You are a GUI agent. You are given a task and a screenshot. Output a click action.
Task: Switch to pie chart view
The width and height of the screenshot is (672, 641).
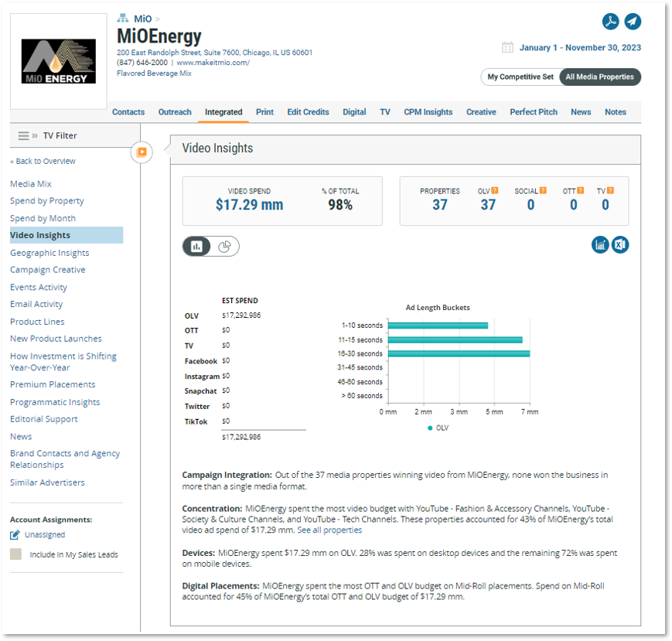coord(224,247)
